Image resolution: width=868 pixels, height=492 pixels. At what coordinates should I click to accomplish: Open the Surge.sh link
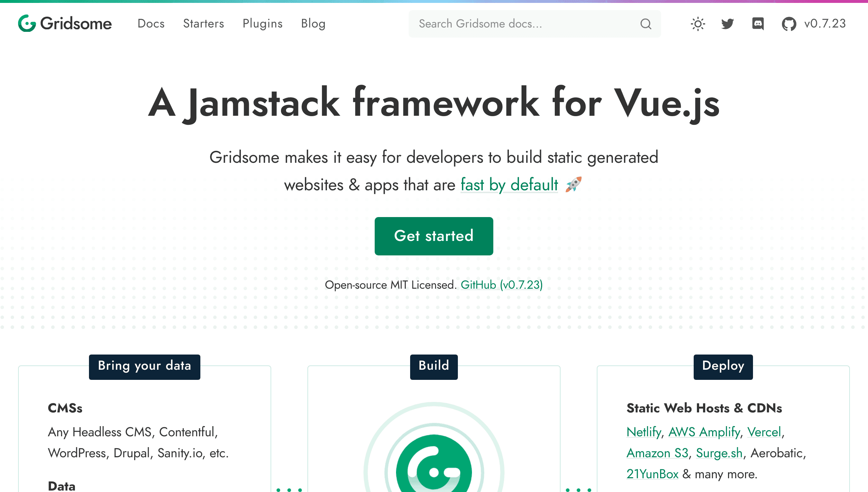click(x=719, y=453)
